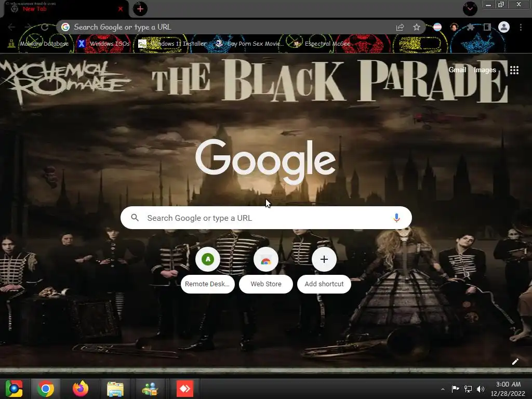Show hidden system tray icons
Screen dimensions: 532x399
[x=443, y=389]
